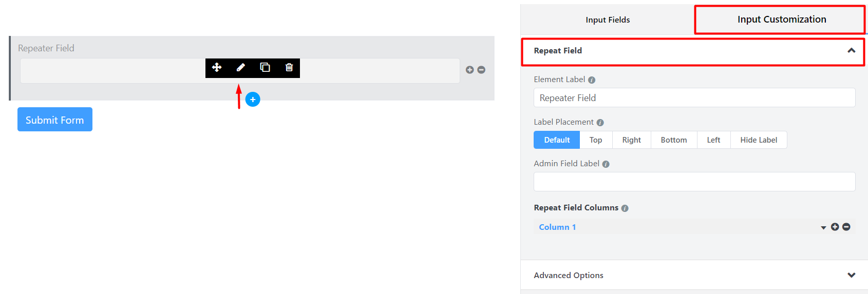Set label placement to Top

[x=596, y=140]
